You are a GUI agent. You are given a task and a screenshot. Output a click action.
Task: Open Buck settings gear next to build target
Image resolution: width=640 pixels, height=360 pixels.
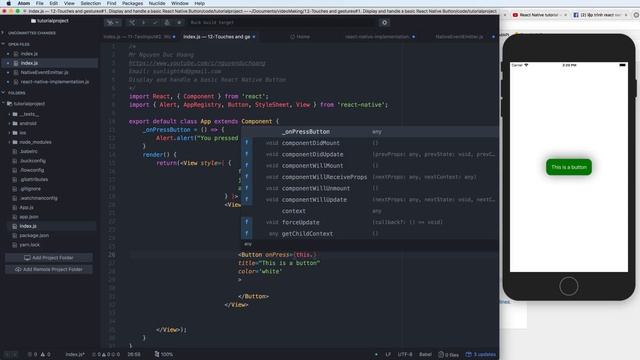[384, 23]
